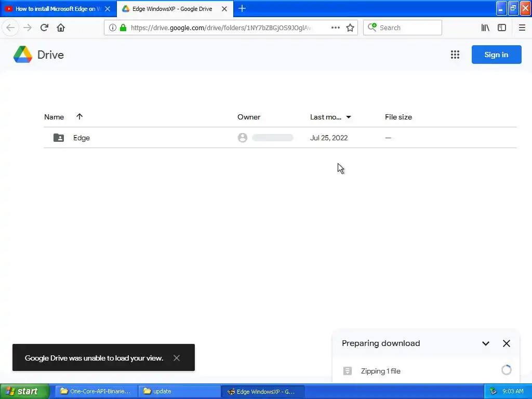Viewport: 532px width, 399px height.
Task: Click the browser forward arrow
Action: (x=28, y=28)
